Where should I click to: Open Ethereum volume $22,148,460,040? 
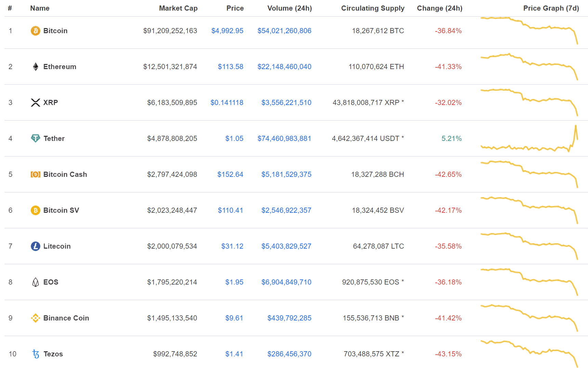[285, 67]
